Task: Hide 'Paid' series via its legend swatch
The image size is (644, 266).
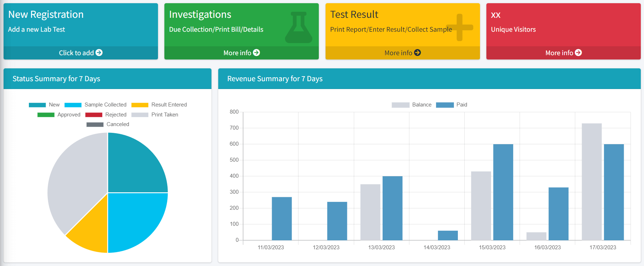Action: [x=445, y=105]
